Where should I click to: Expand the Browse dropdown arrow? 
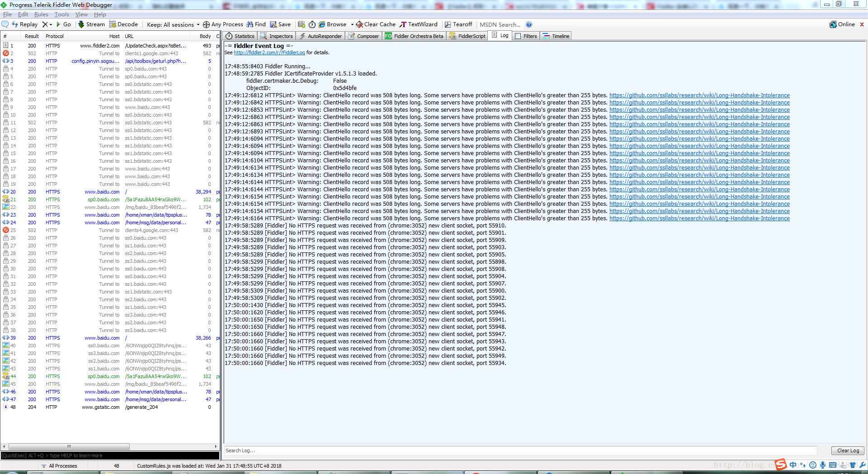(x=352, y=24)
